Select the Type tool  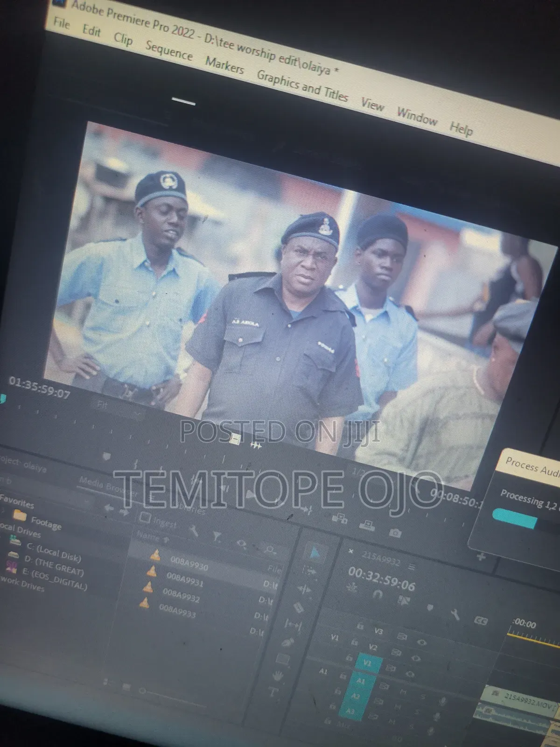(273, 693)
